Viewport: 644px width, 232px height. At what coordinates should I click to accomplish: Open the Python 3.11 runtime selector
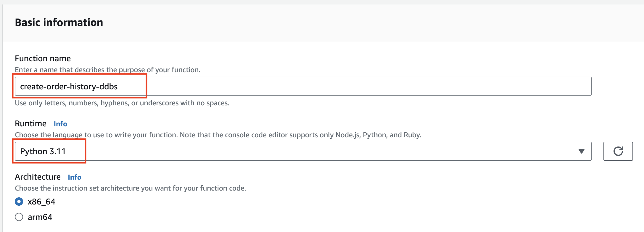point(296,151)
